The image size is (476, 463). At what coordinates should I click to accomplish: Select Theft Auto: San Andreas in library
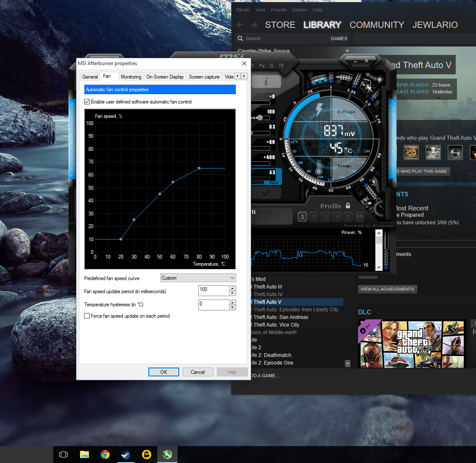(x=281, y=317)
